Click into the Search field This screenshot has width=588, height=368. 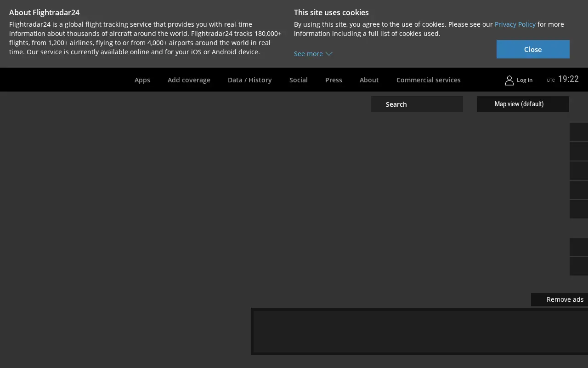click(x=417, y=104)
